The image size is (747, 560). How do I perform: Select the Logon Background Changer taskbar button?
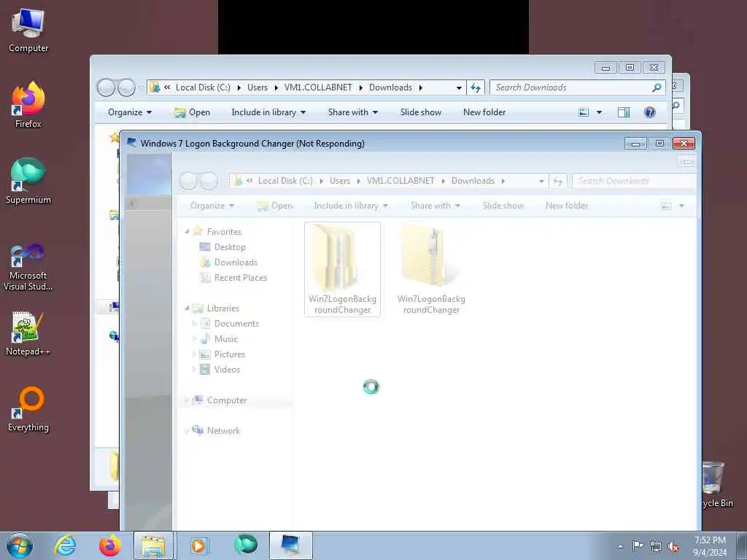point(290,545)
